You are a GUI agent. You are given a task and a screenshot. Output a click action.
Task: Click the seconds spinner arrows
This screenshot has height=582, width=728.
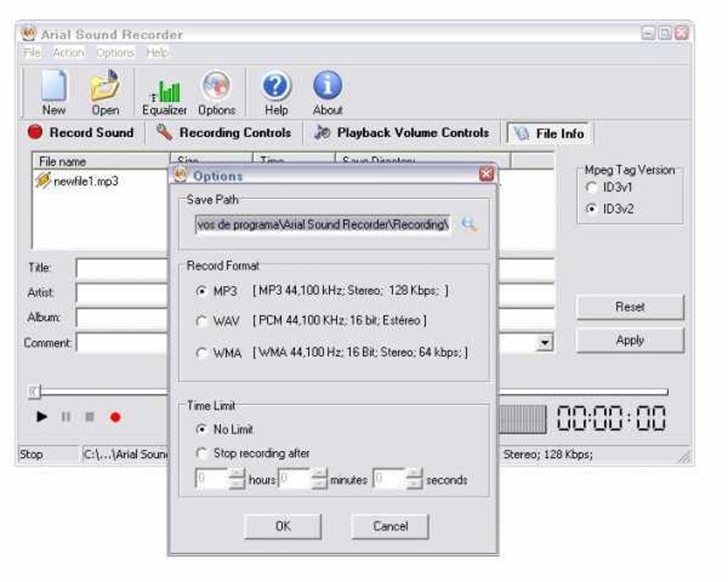414,479
